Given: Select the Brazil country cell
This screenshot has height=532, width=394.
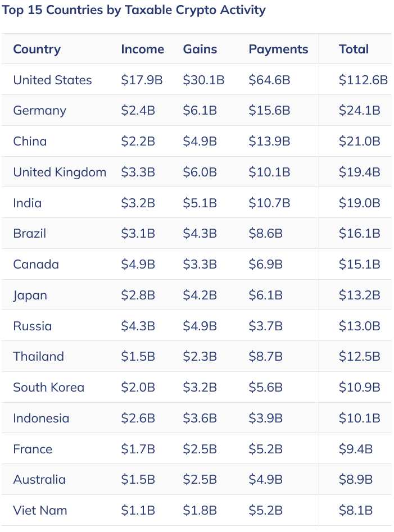Looking at the screenshot, I should click(30, 234).
